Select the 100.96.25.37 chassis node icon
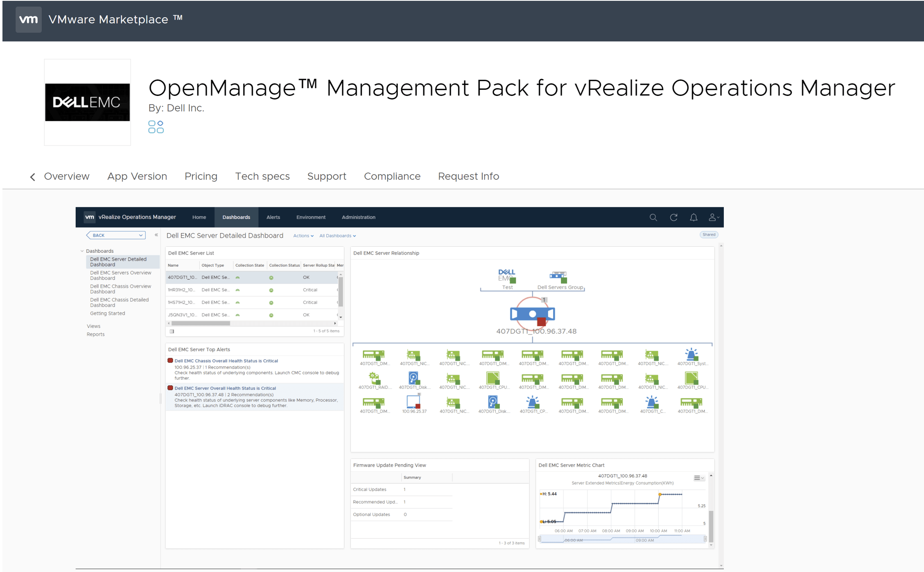924x572 pixels. [413, 402]
